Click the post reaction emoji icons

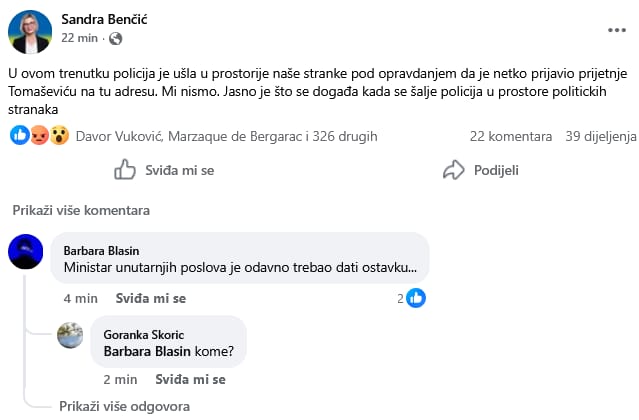coord(39,135)
